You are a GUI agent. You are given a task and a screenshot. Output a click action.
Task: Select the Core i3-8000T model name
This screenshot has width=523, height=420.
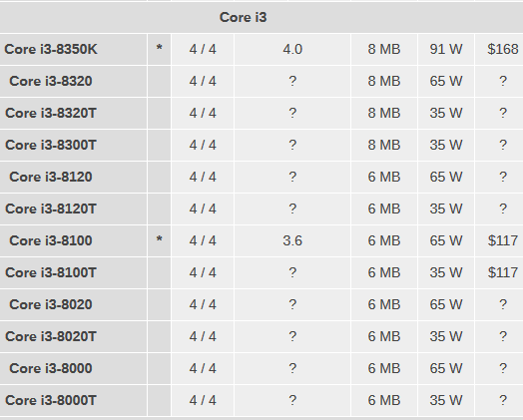point(51,400)
